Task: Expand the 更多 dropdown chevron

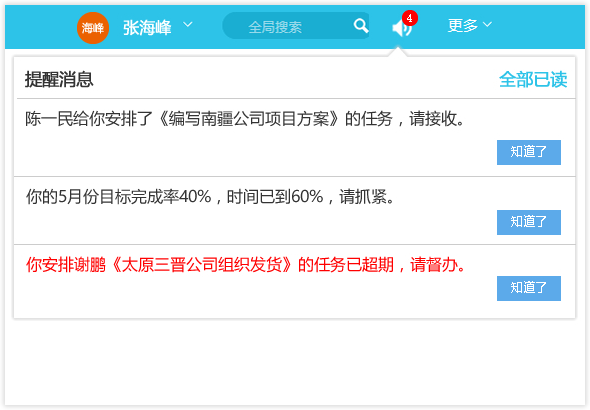Action: [487, 24]
